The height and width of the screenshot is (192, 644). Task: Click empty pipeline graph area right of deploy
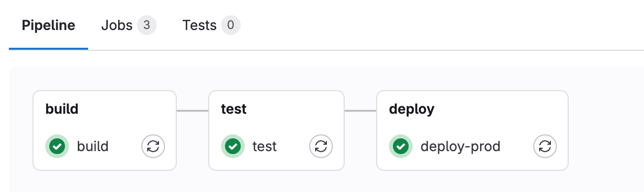pos(606,130)
